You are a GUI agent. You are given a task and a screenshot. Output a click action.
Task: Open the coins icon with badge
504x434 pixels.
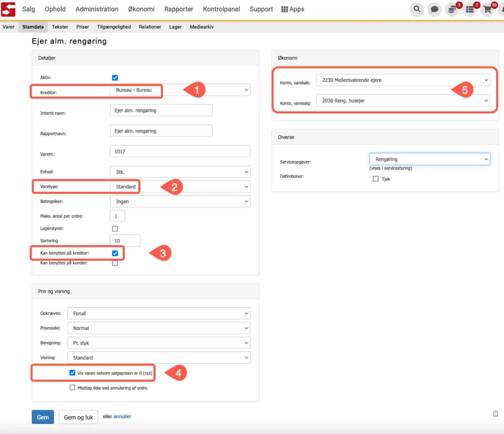pos(452,10)
